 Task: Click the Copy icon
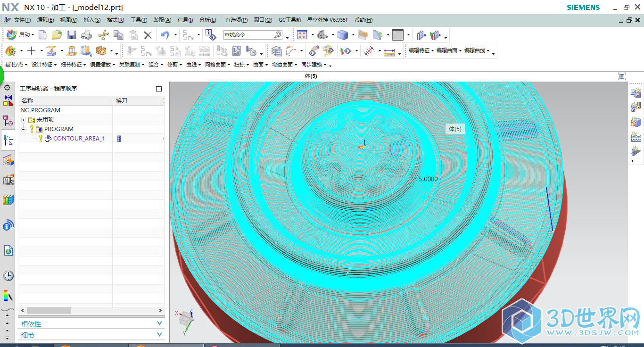point(118,34)
